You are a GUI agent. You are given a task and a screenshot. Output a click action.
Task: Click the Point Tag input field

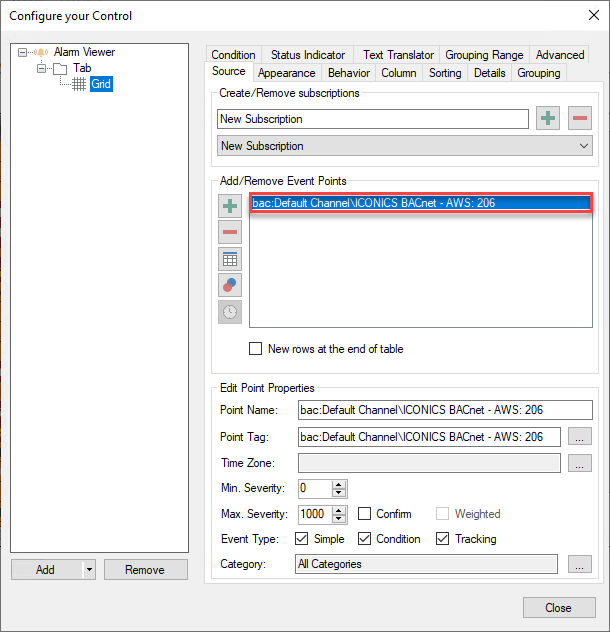point(429,437)
